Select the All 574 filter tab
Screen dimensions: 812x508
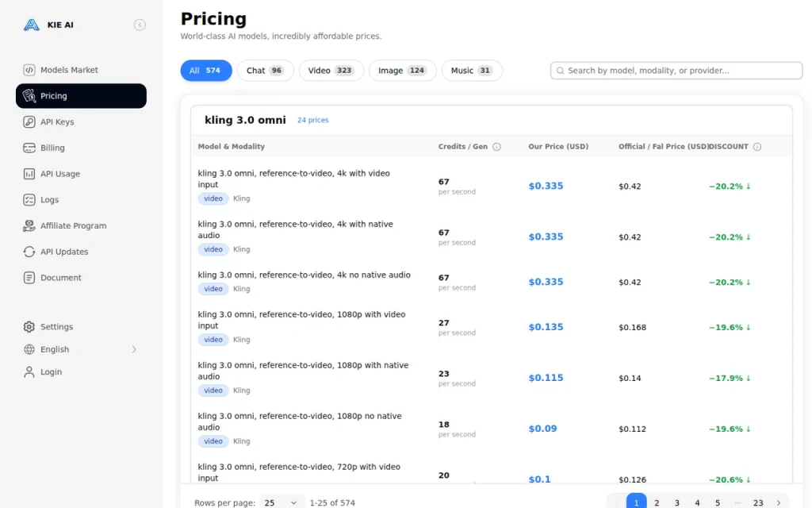206,71
